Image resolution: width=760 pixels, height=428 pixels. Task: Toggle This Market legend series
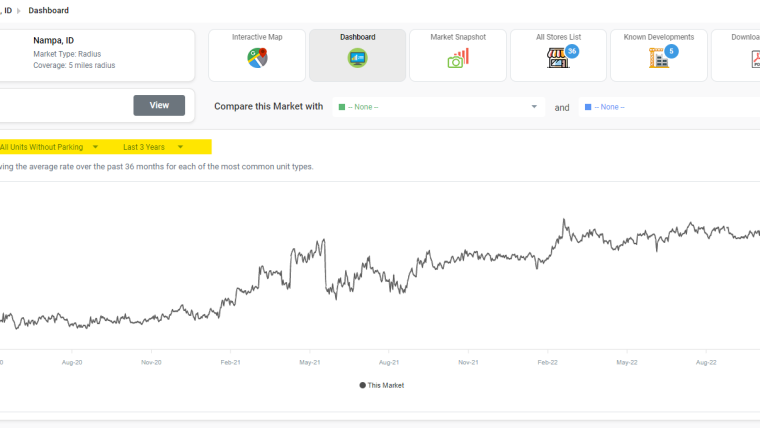(x=381, y=385)
